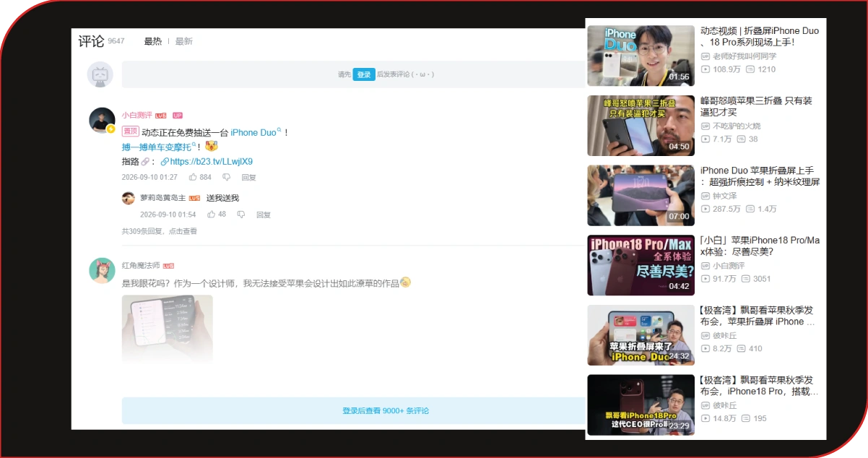Click the chain-link icon before the b23.tv URL
This screenshot has height=458, width=868.
pyautogui.click(x=165, y=162)
